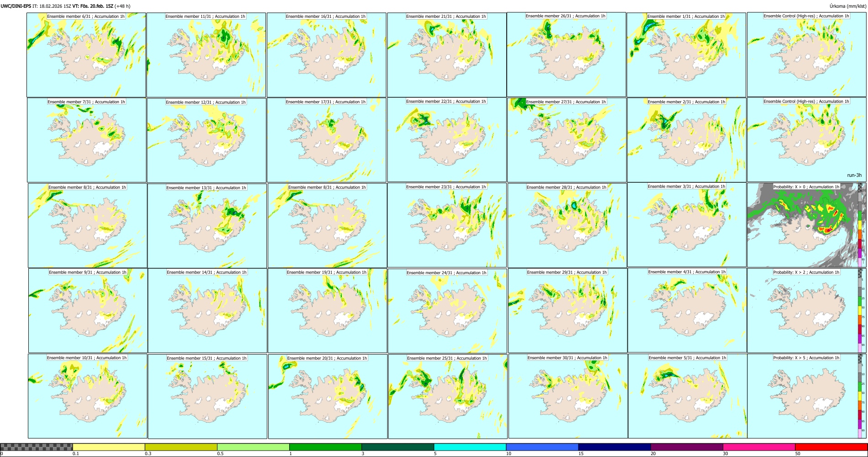Click the 'Ensemble member 3/31 ; Accumulation 1h' label
This screenshot has width=868, height=457.
click(x=686, y=186)
